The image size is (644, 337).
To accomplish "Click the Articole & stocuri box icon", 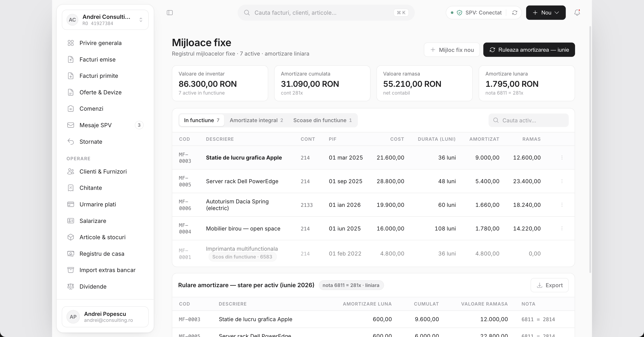I will point(71,237).
